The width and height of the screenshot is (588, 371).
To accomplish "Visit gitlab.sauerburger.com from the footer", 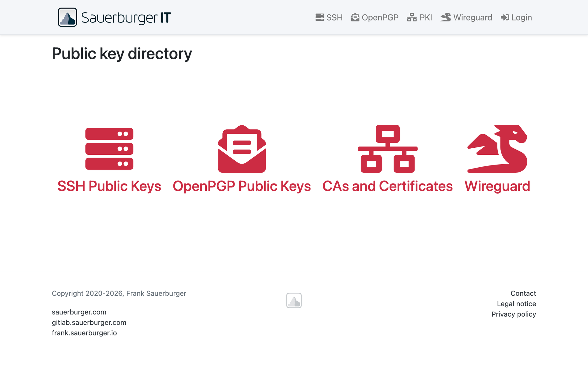I will tap(89, 322).
